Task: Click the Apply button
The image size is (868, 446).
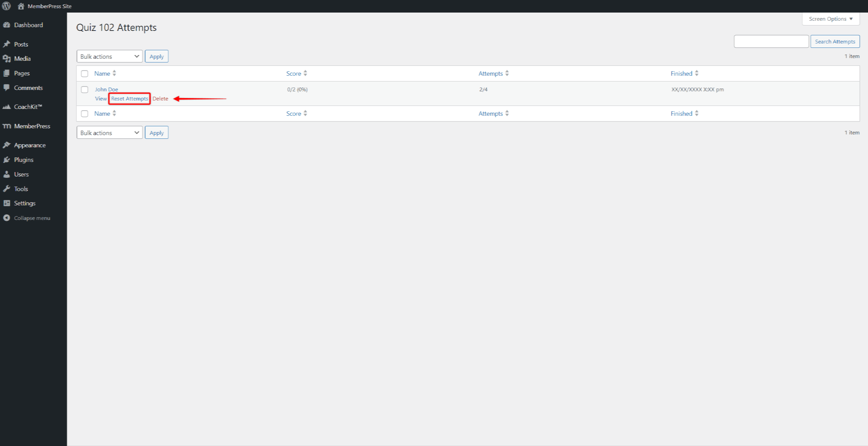Action: pos(157,56)
